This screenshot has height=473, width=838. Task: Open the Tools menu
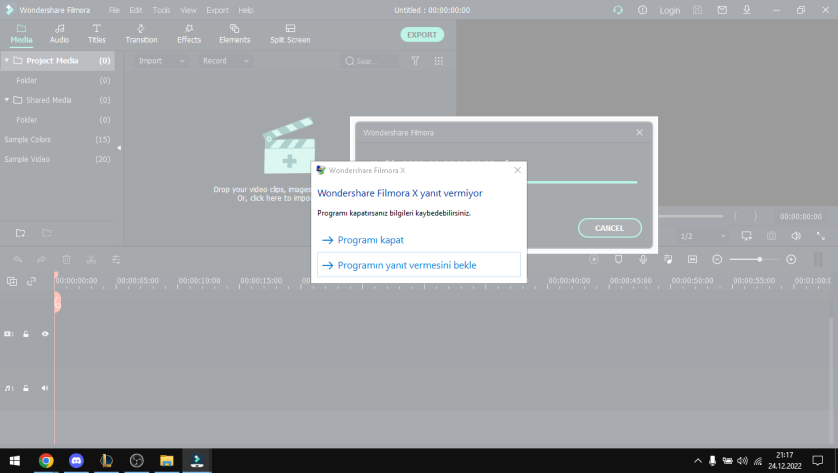pos(161,10)
